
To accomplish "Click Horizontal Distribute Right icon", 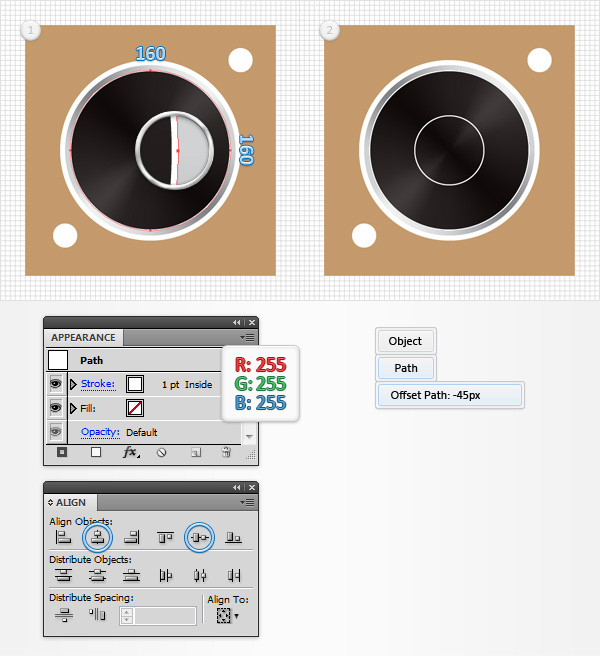I will point(234,576).
